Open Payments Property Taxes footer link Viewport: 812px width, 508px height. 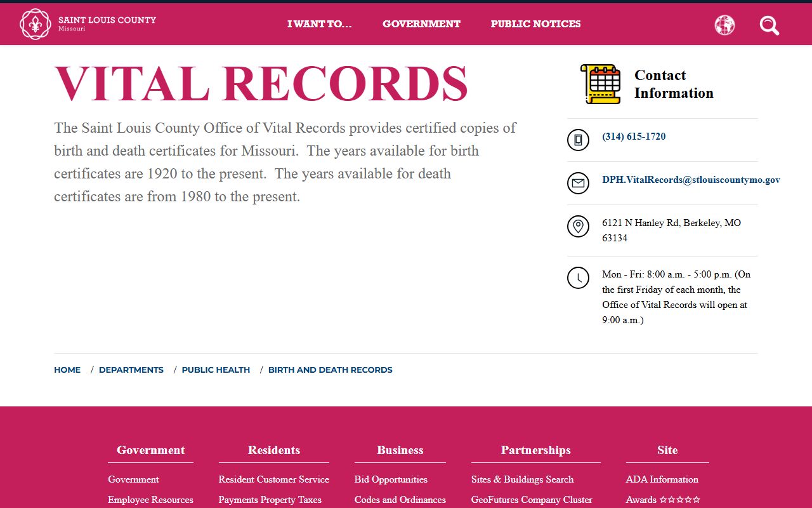pos(270,500)
